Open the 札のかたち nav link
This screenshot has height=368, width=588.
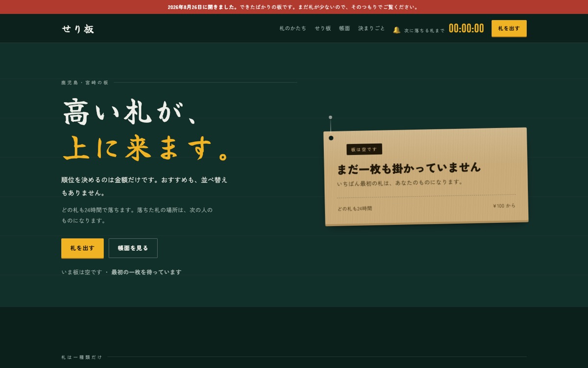tap(293, 28)
